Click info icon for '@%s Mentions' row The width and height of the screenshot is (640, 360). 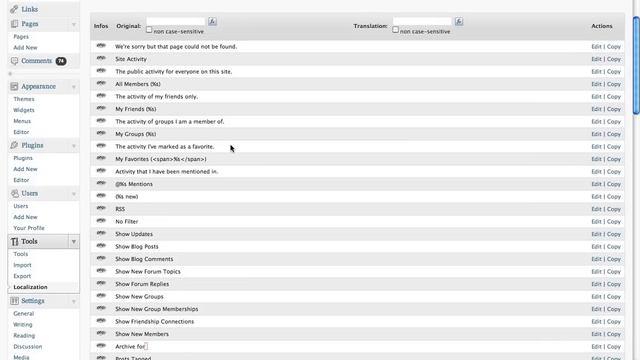(x=101, y=183)
